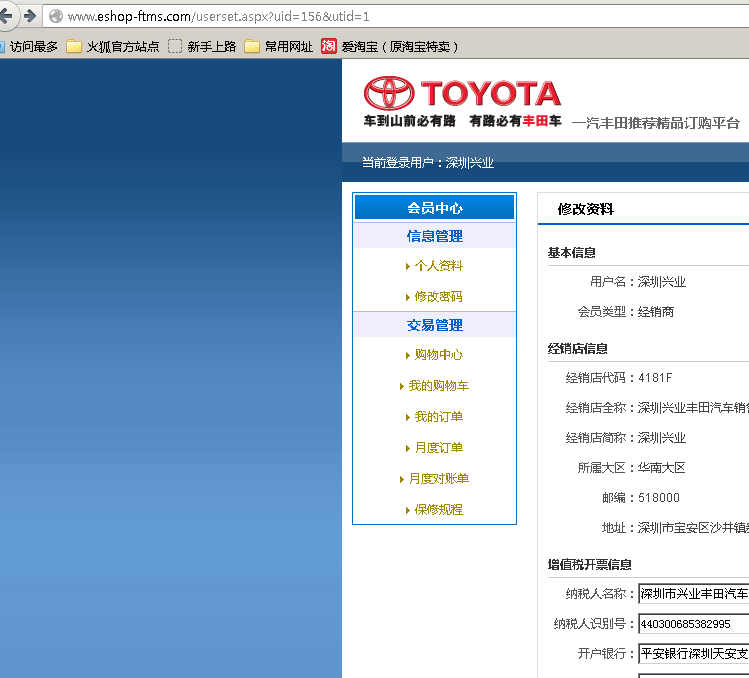The height and width of the screenshot is (678, 749).
Task: Click the 增值税开票信息 section heading
Action: 589,565
